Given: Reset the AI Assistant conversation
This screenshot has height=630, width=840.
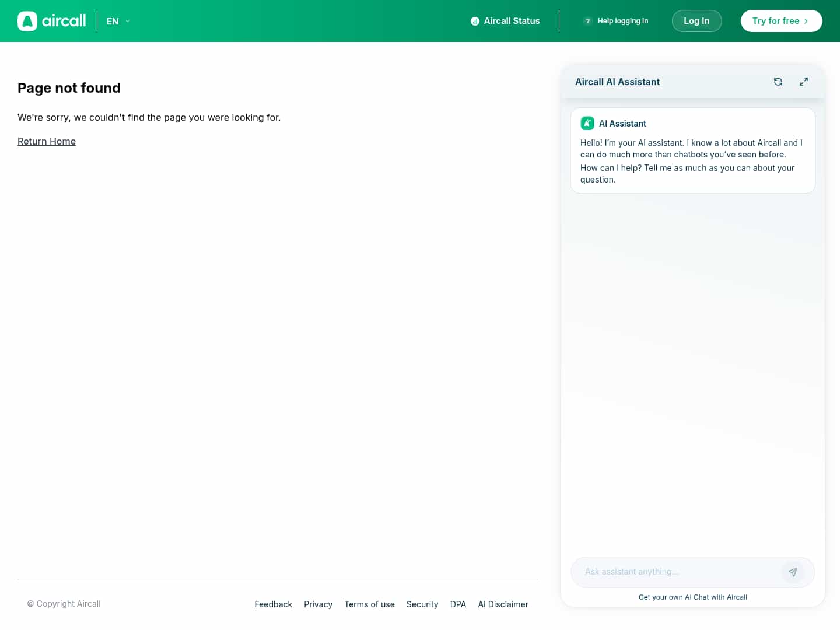Looking at the screenshot, I should click(778, 82).
